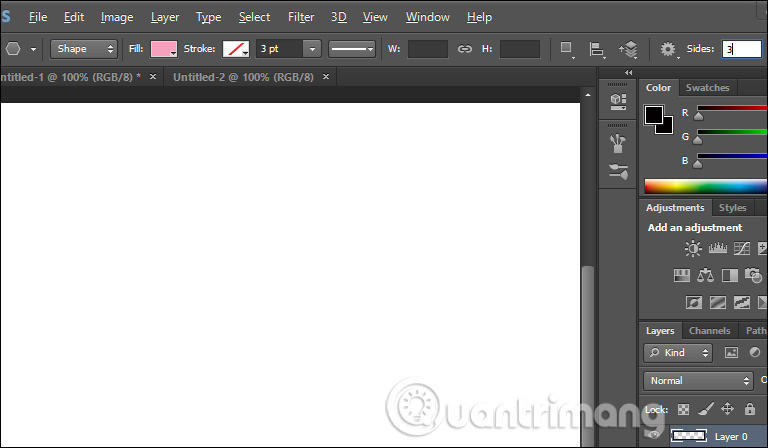Screen dimensions: 768x448
Task: Open the 3D panel dock icon
Action: coord(618,101)
